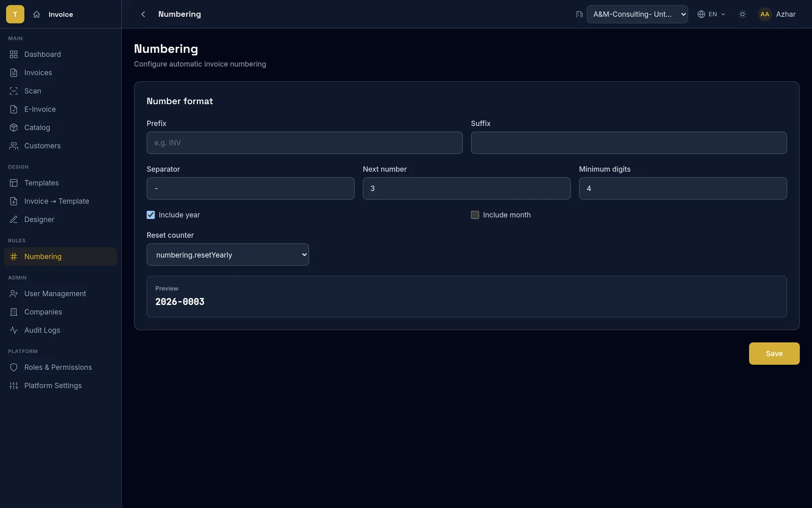Click the Designer pen icon
This screenshot has width=812, height=508.
(x=14, y=219)
